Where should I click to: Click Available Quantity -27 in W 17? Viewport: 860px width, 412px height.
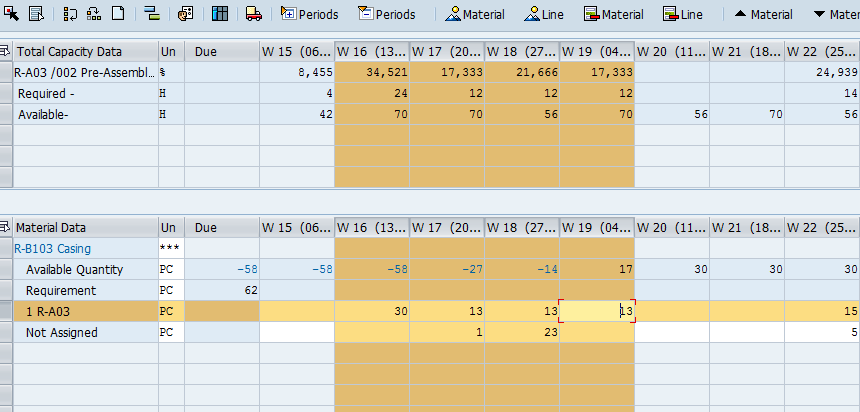(x=446, y=269)
